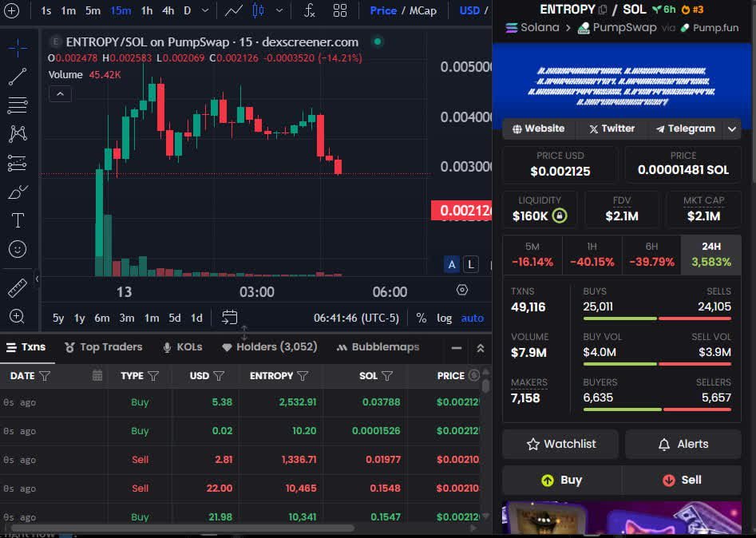Filter transactions by SOL amount

[386, 375]
